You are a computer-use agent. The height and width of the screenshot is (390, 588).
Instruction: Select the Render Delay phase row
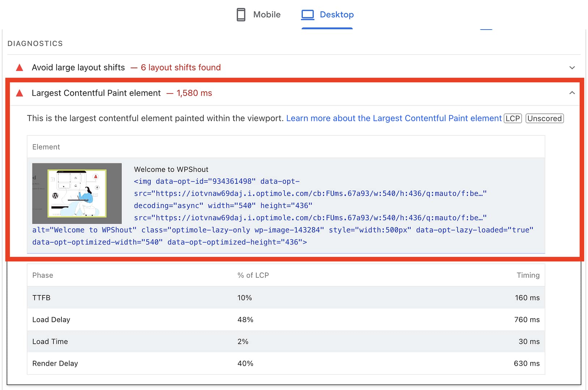pyautogui.click(x=286, y=363)
